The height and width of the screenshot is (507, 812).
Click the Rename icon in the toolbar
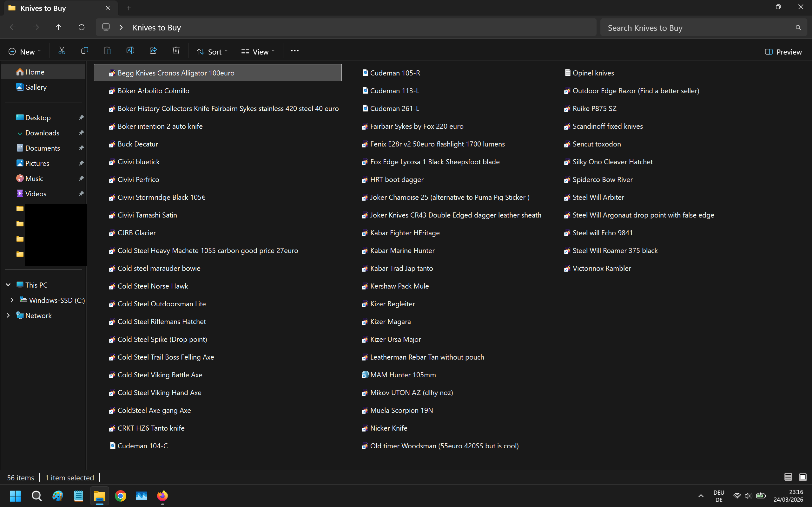[x=130, y=51]
